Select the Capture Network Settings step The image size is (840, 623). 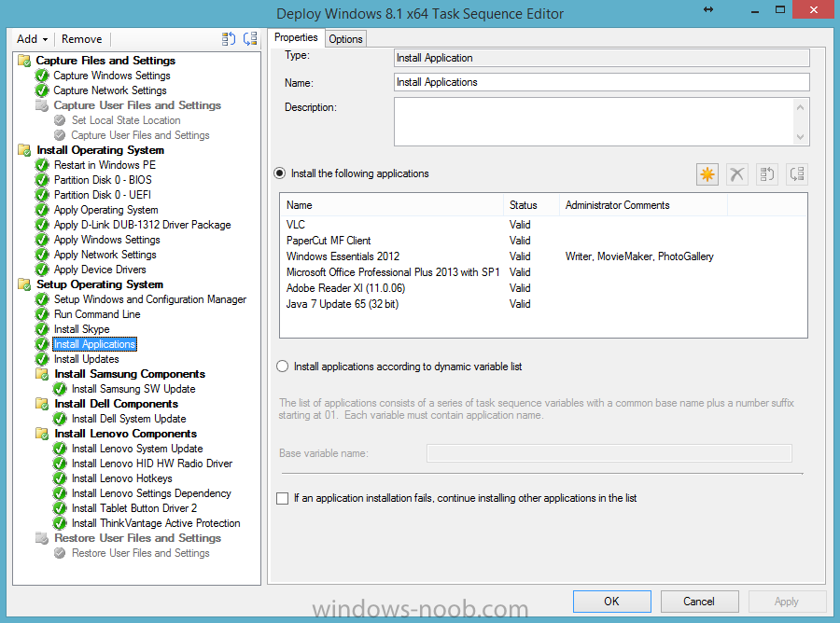110,90
